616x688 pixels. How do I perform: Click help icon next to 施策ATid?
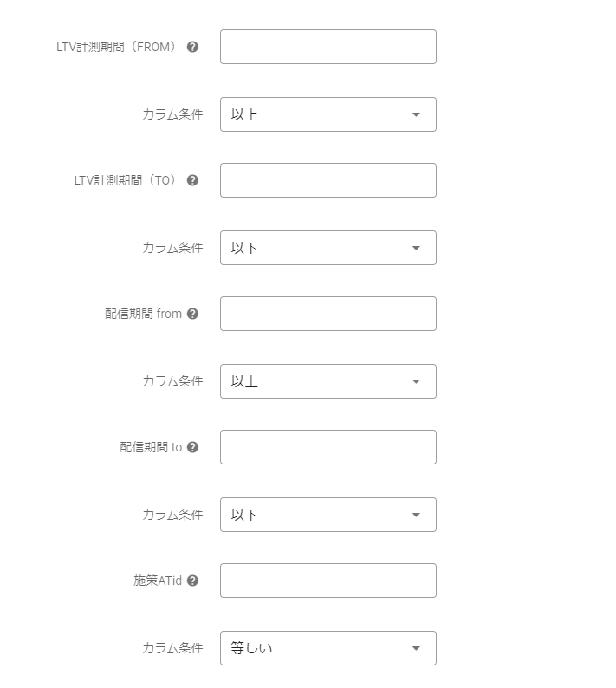(192, 581)
